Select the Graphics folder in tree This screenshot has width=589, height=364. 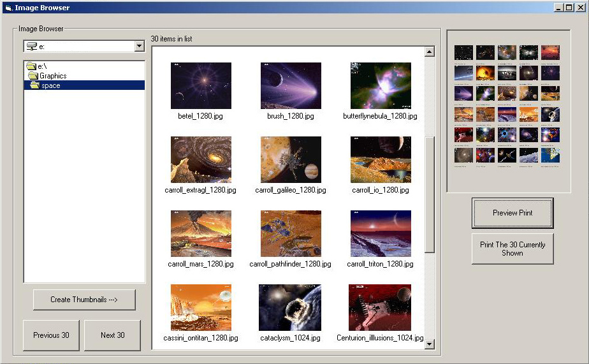[53, 76]
